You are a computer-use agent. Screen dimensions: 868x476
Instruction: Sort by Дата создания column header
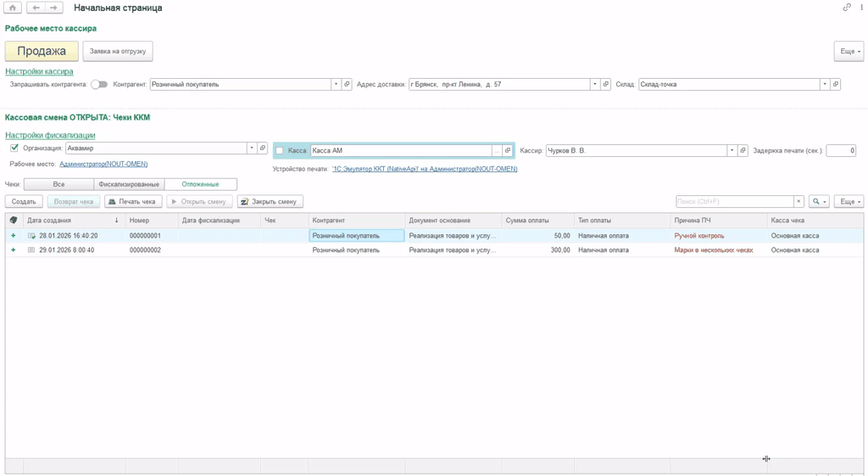point(68,221)
